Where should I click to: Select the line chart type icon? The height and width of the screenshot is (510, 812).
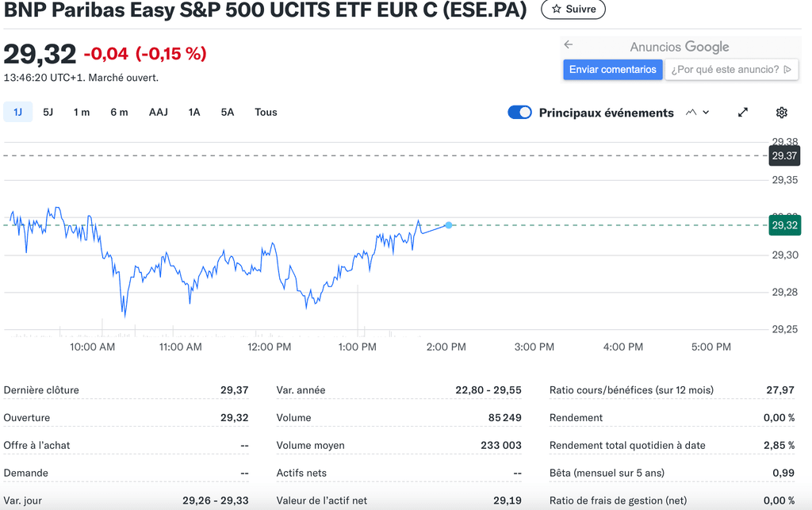coord(689,112)
